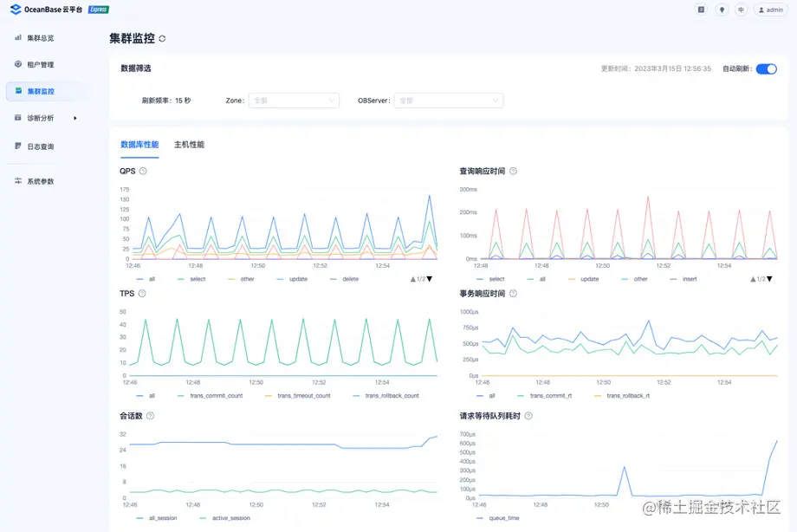
Task: Click the Express edition badge
Action: [99, 10]
